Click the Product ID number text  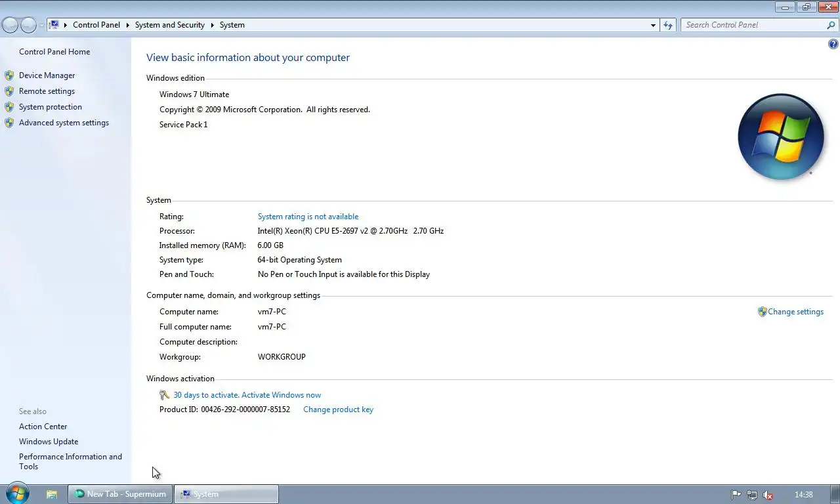click(245, 409)
